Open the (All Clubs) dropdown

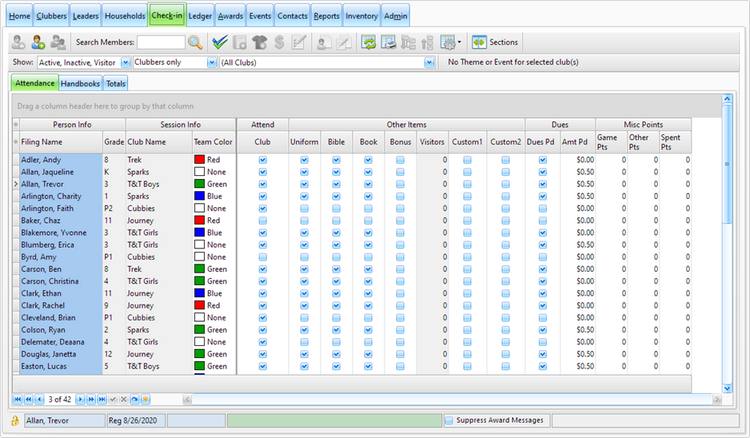(429, 63)
